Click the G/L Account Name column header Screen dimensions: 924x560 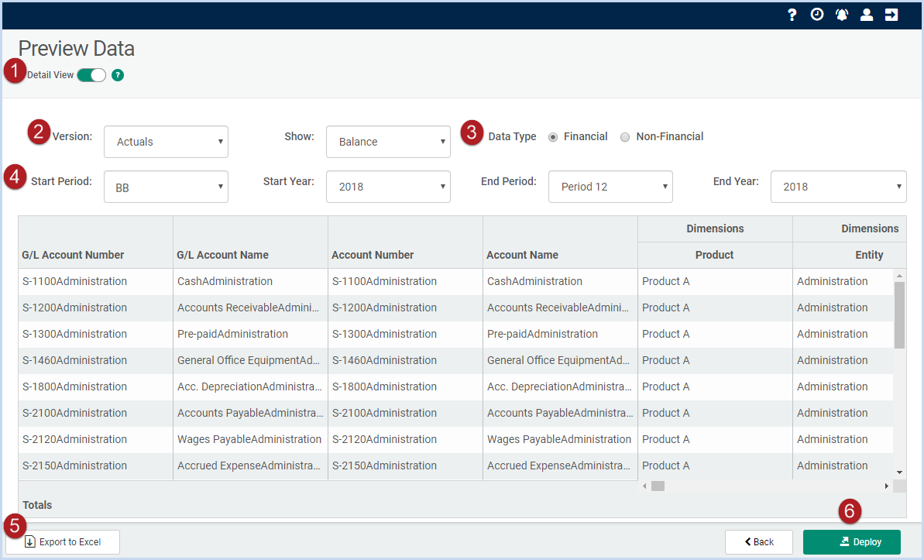(x=223, y=256)
